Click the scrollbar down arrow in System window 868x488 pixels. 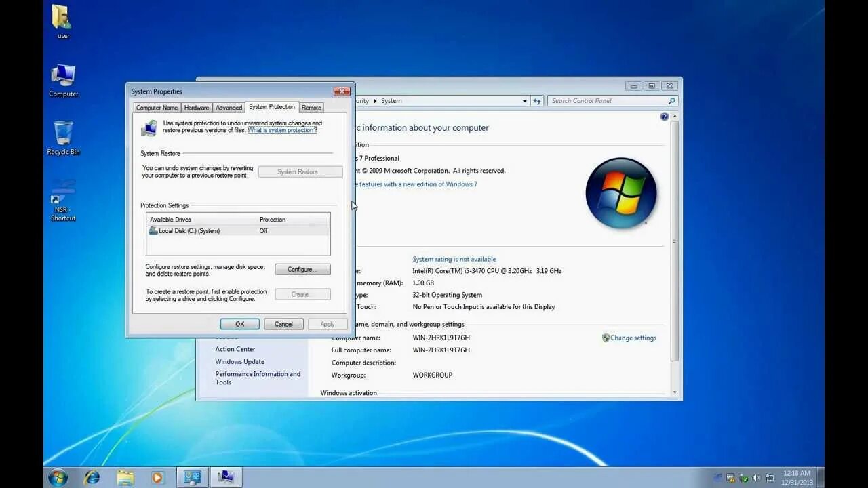[x=675, y=392]
